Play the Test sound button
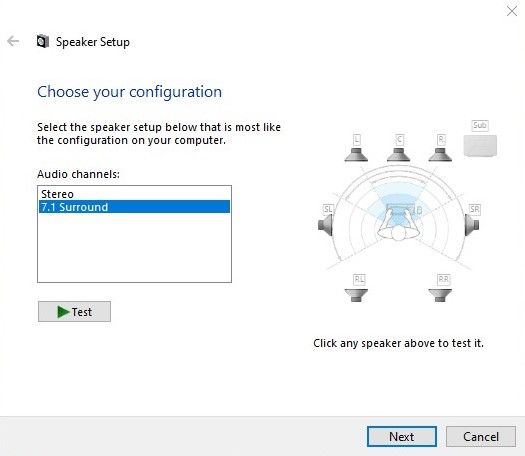This screenshot has height=456, width=525. tap(74, 311)
